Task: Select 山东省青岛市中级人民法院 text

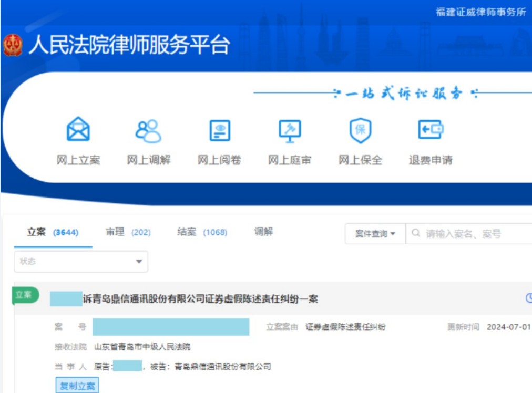Action: click(x=142, y=347)
